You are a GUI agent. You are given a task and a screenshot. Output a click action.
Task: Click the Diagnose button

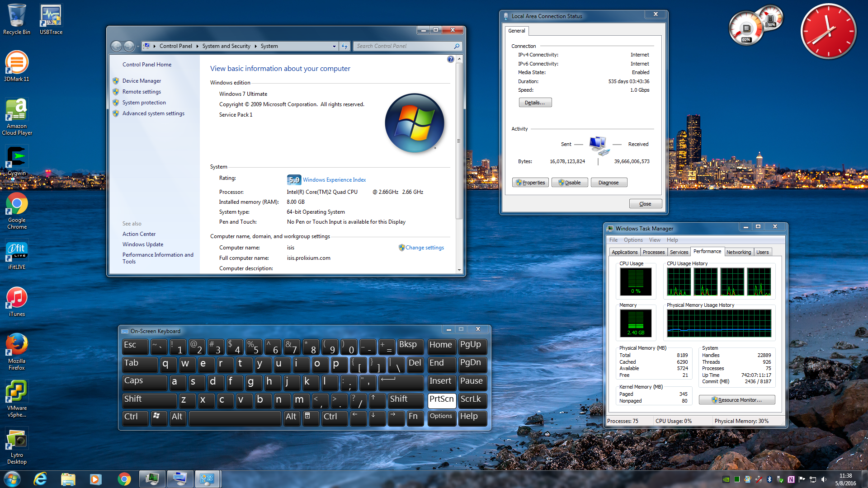tap(609, 183)
